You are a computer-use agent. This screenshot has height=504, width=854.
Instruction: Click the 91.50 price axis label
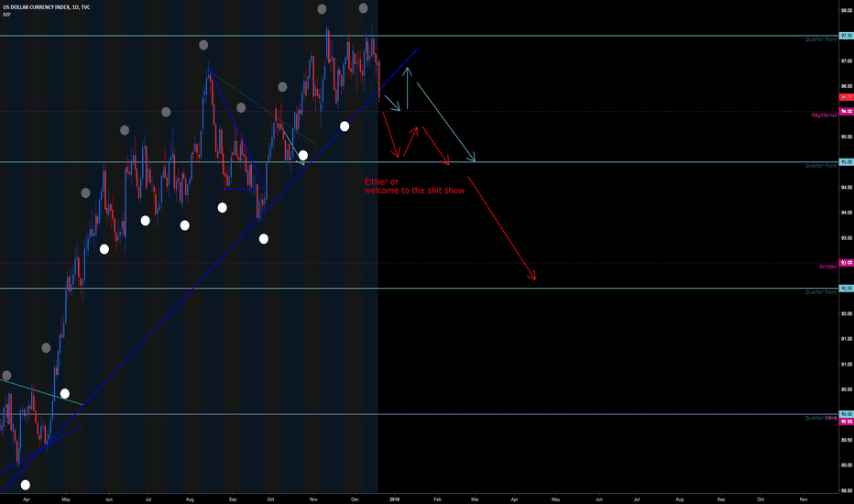847,339
